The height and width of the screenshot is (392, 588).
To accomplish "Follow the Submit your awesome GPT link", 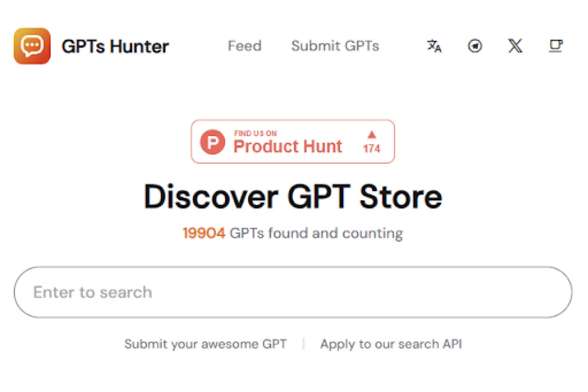I will [x=205, y=344].
